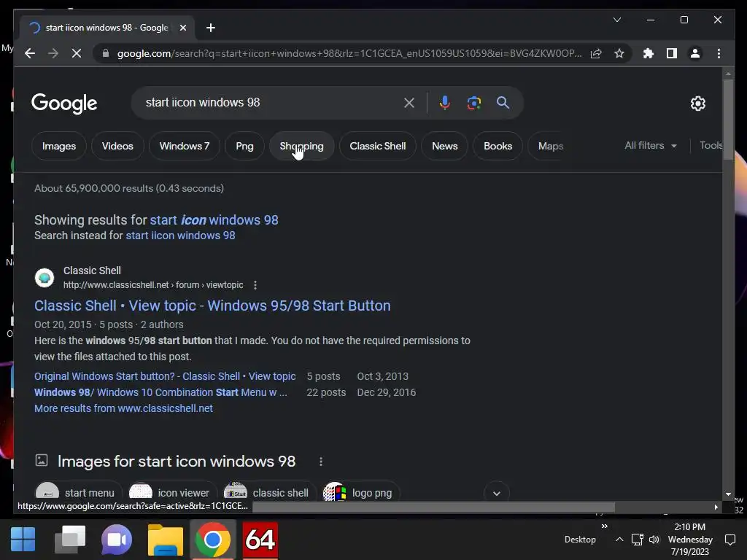Click the horizontal scrollbar thumb
Screen dimensions: 747x560
[x=433, y=507]
